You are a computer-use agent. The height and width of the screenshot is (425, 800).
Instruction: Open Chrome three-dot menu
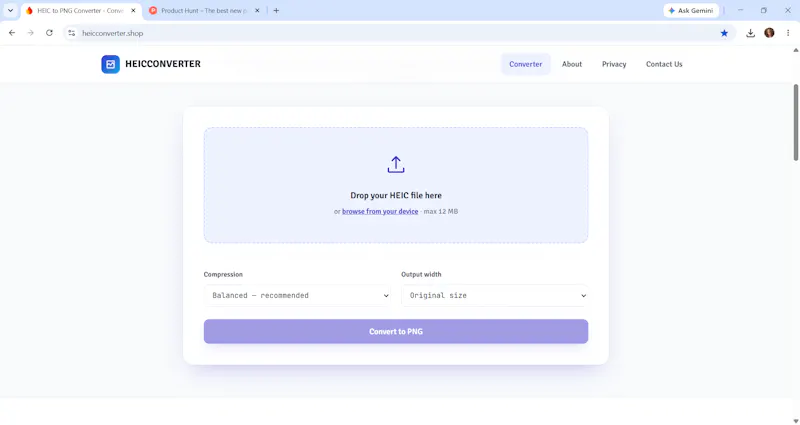788,33
